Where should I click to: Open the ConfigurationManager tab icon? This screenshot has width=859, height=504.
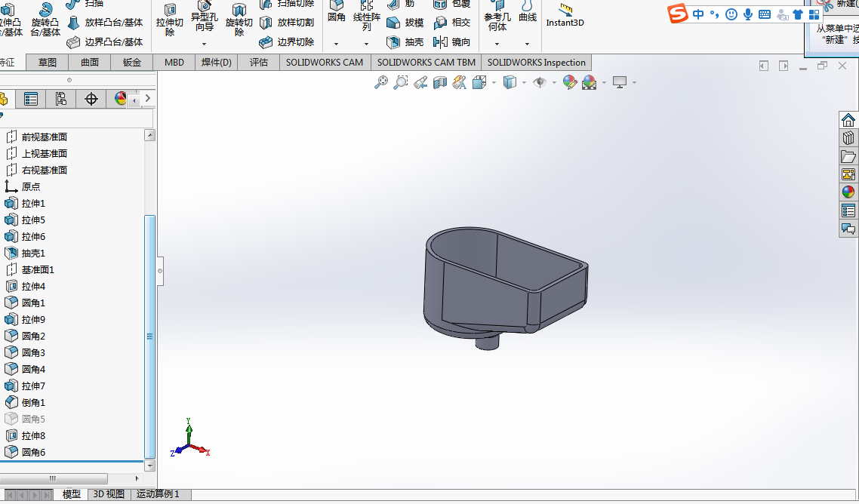[61, 99]
